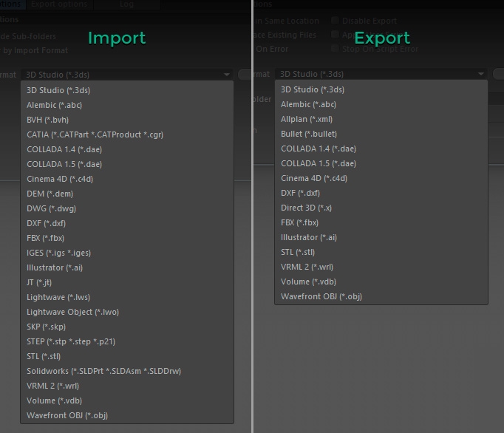This screenshot has width=504, height=433.
Task: Select 3D Studio (*.3ds) in Import list
Action: [127, 90]
